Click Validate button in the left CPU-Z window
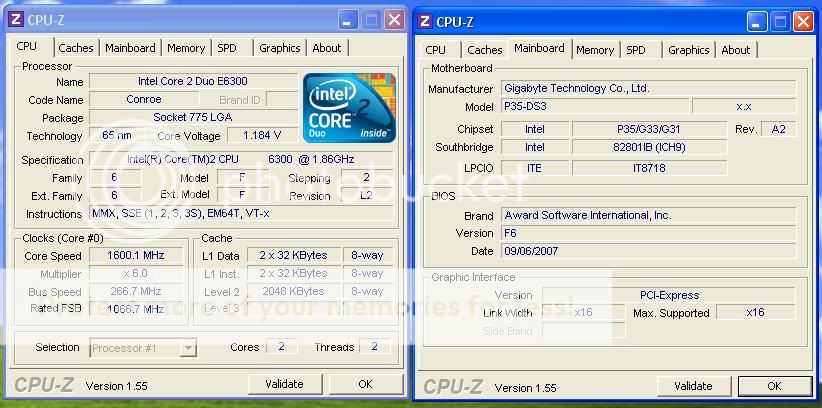 click(x=284, y=384)
